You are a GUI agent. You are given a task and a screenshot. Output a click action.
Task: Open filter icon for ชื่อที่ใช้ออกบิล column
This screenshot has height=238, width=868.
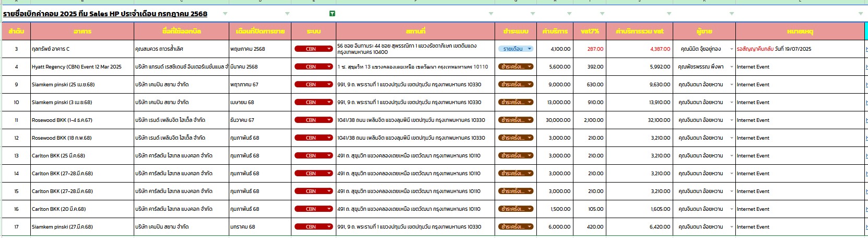click(x=225, y=14)
